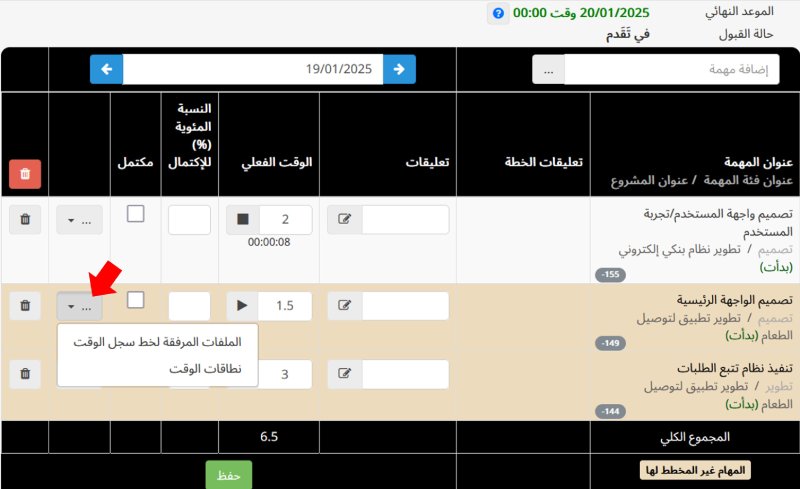
Task: Start timer for تصميم الواجهة الرئيسية task
Action: (x=242, y=306)
